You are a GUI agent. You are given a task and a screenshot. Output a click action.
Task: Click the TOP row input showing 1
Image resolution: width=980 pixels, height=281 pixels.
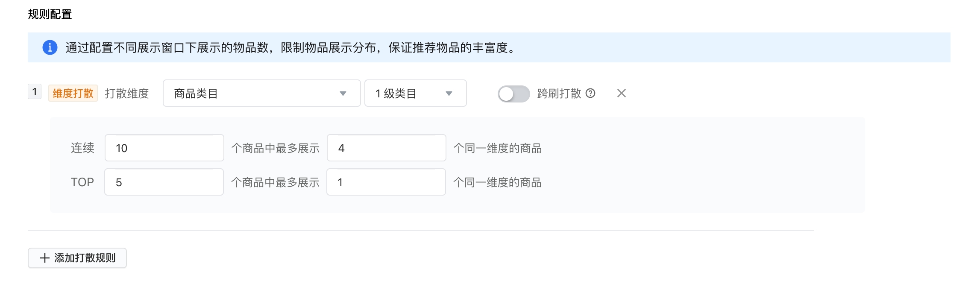(x=386, y=182)
